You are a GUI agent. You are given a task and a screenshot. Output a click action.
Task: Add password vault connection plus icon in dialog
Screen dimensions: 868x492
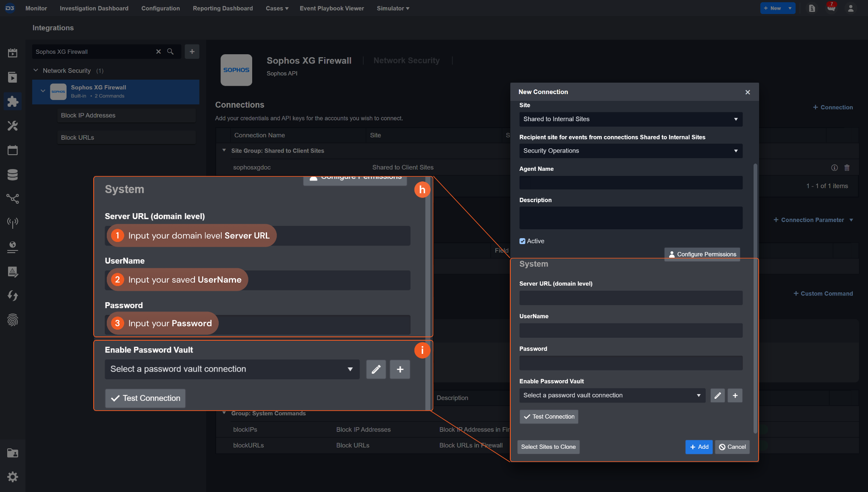[x=735, y=395]
